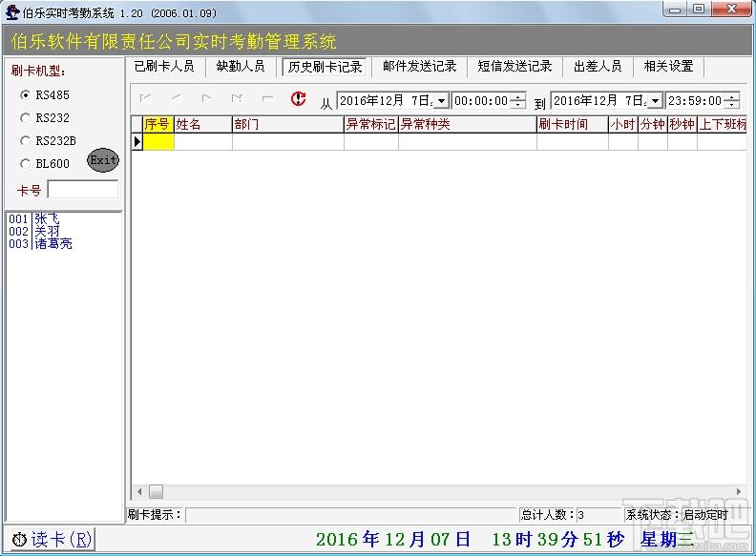Click the 星期三 weekday display

[x=667, y=539]
